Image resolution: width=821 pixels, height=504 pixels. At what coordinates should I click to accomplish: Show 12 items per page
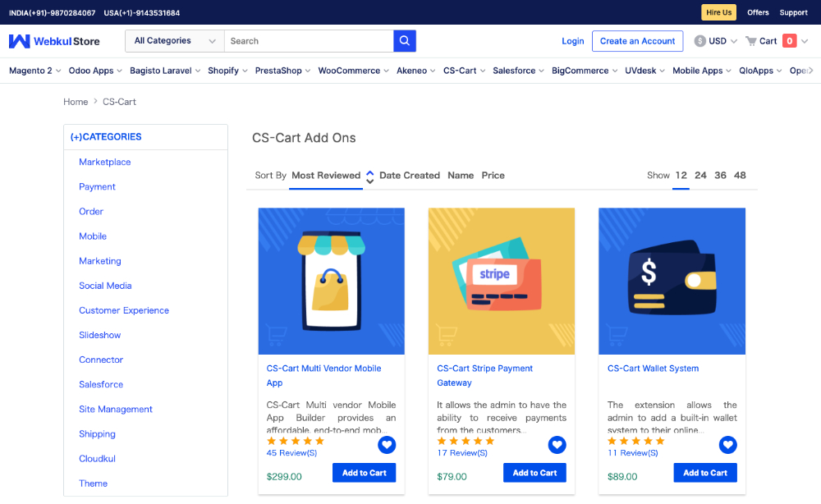[681, 176]
